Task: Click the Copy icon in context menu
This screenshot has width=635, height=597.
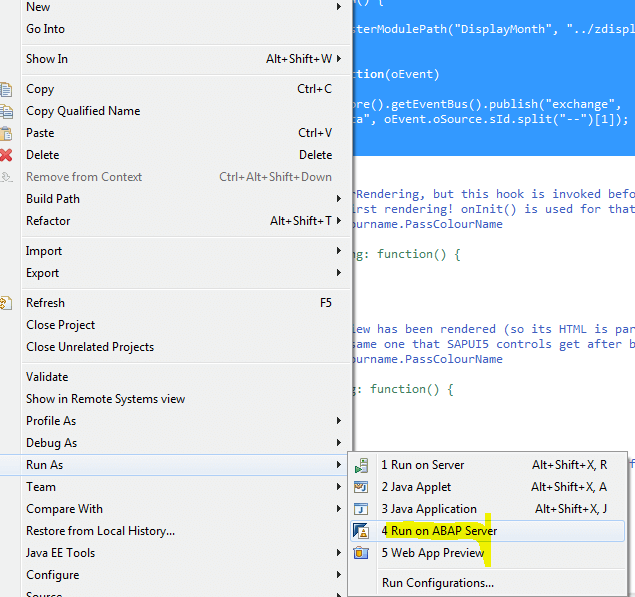Action: (7, 89)
